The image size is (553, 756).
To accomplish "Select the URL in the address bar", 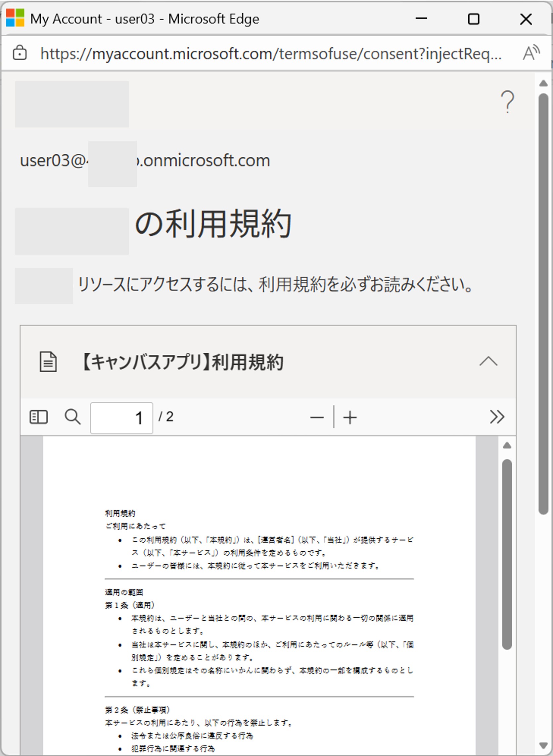I will pyautogui.click(x=270, y=54).
